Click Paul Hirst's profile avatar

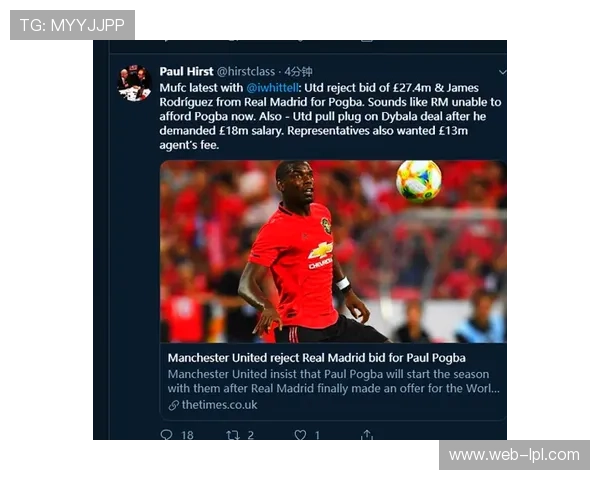pos(134,83)
